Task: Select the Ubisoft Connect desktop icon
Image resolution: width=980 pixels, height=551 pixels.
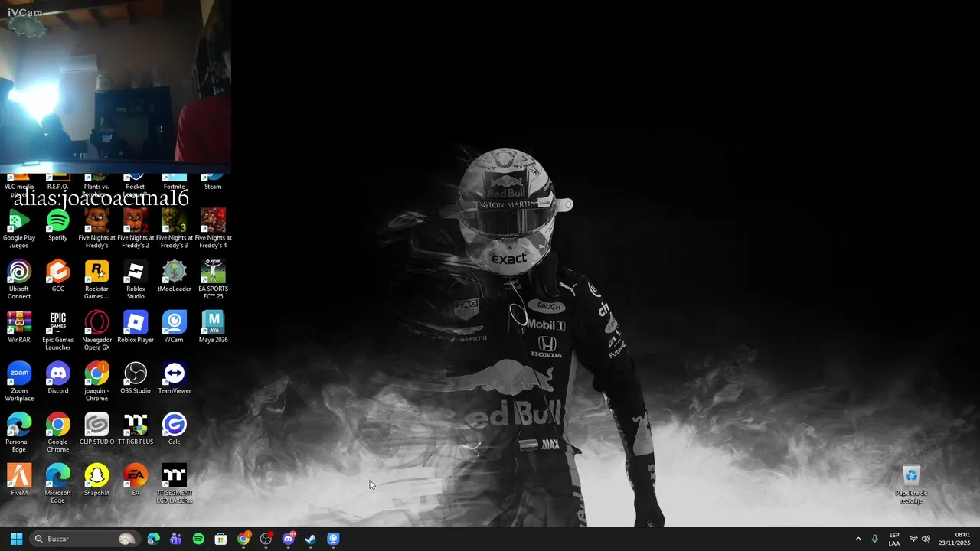Action: (19, 280)
